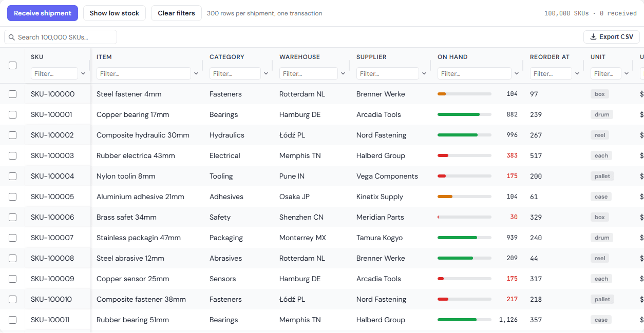
Task: Click the text Nylon toolin 8mm
Action: (126, 176)
